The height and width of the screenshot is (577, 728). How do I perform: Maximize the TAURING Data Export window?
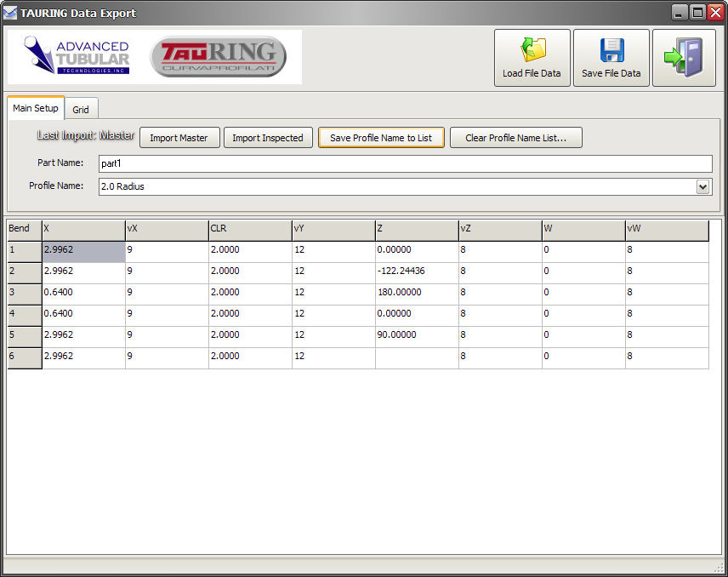click(697, 13)
